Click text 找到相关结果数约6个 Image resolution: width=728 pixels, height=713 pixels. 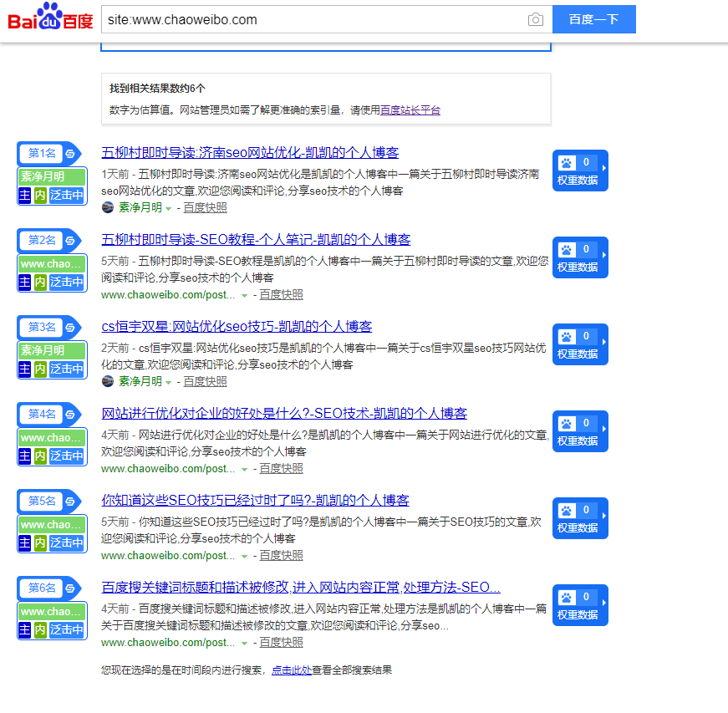(x=157, y=89)
